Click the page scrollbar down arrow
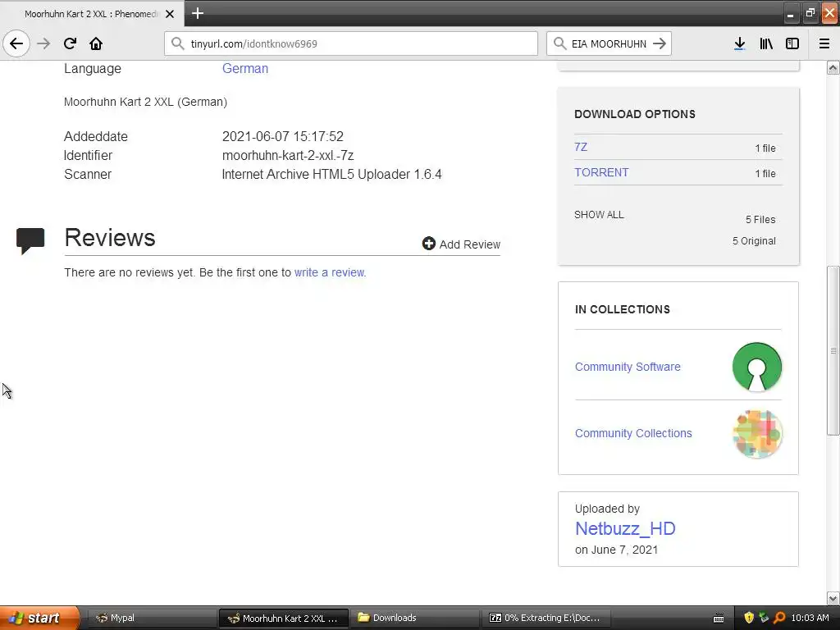The width and height of the screenshot is (840, 630). 833,598
